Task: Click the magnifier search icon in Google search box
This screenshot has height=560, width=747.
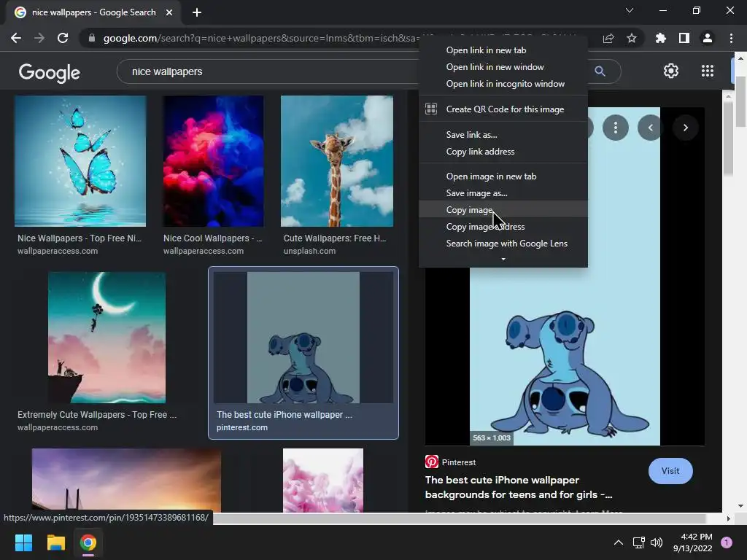Action: tap(600, 71)
